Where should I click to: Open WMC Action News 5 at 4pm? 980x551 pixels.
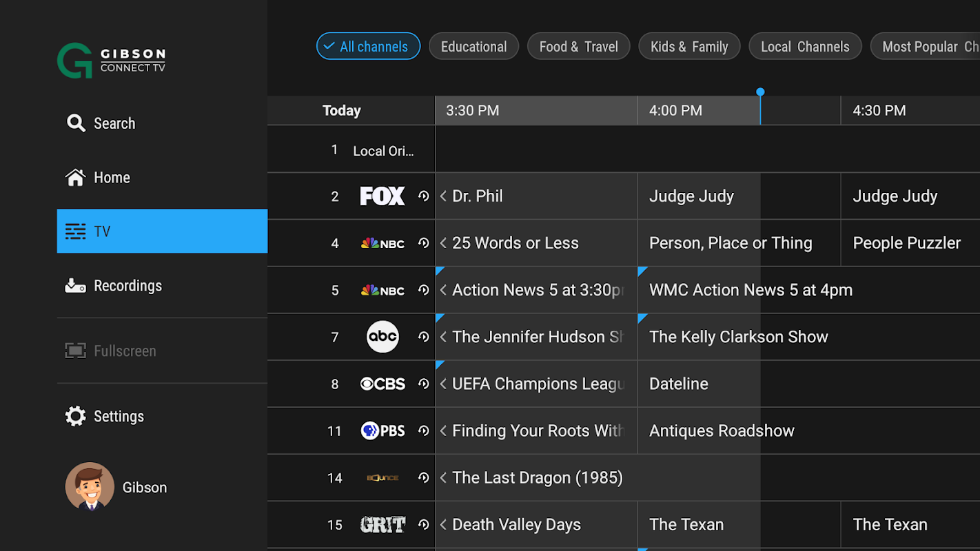[809, 290]
